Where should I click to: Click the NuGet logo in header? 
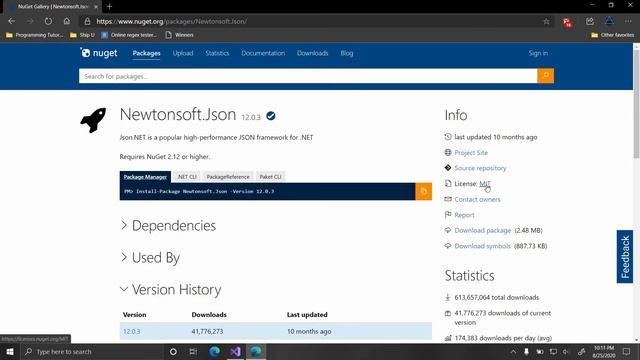click(x=99, y=53)
